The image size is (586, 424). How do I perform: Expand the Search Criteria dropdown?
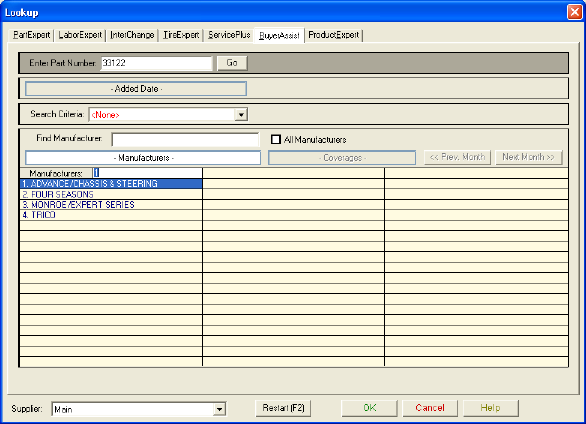(241, 115)
